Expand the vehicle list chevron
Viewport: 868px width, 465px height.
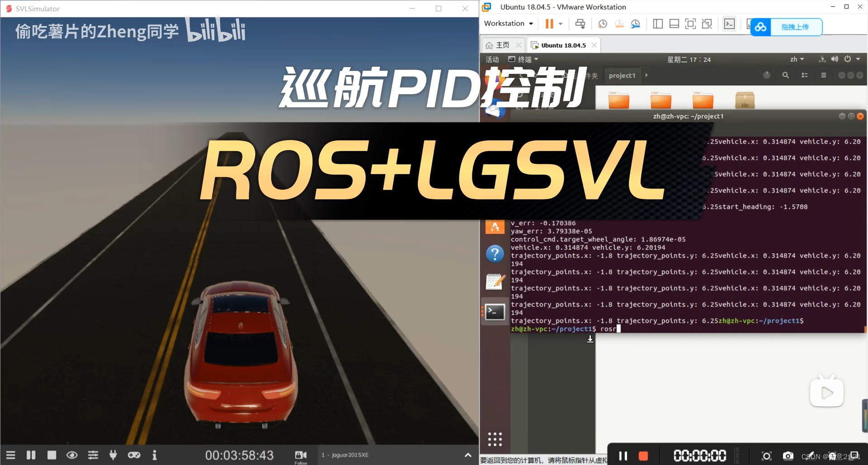pos(468,455)
